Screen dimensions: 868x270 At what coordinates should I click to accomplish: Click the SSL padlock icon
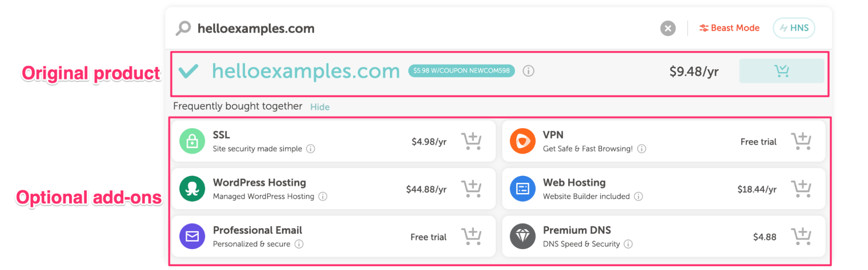191,140
